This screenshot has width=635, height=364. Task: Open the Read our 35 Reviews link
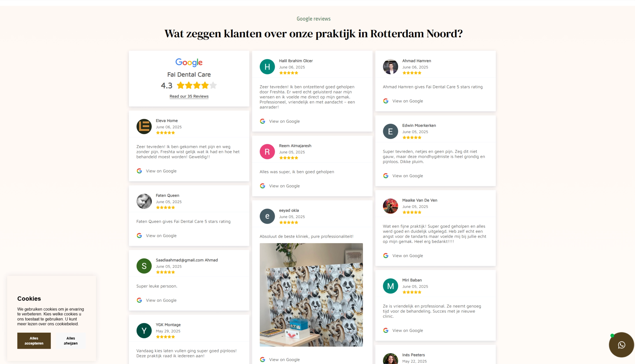click(x=189, y=96)
